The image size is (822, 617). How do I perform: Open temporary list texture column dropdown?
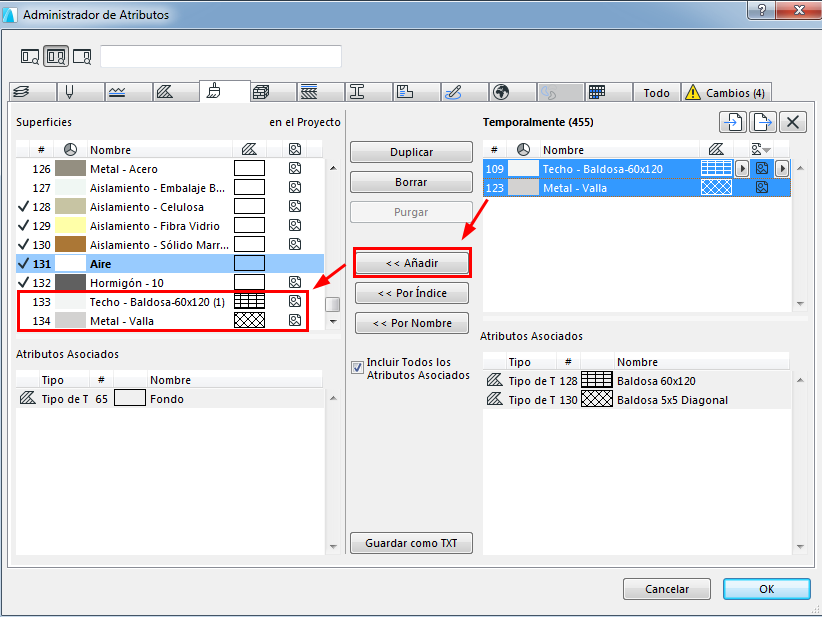(x=761, y=150)
